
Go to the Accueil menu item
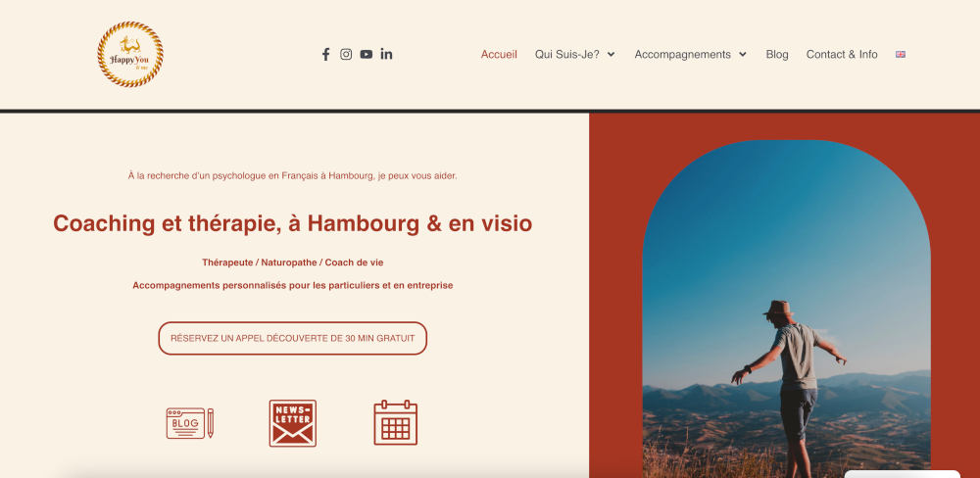pos(499,54)
